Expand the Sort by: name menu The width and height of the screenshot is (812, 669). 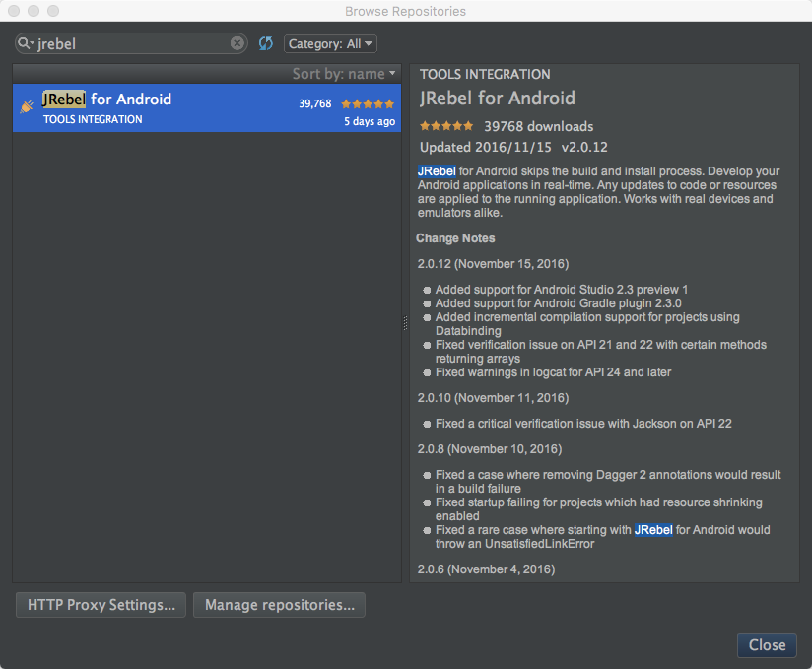point(344,74)
